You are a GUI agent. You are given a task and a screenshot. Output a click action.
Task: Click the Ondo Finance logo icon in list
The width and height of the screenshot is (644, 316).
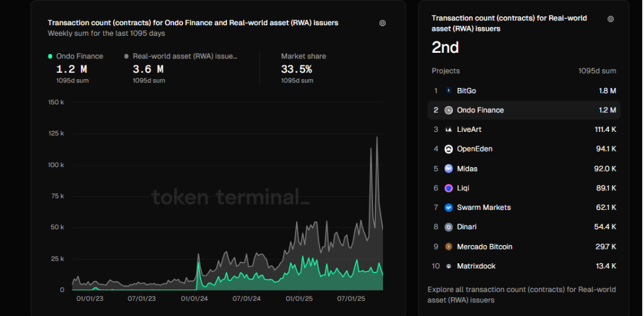[x=448, y=111]
